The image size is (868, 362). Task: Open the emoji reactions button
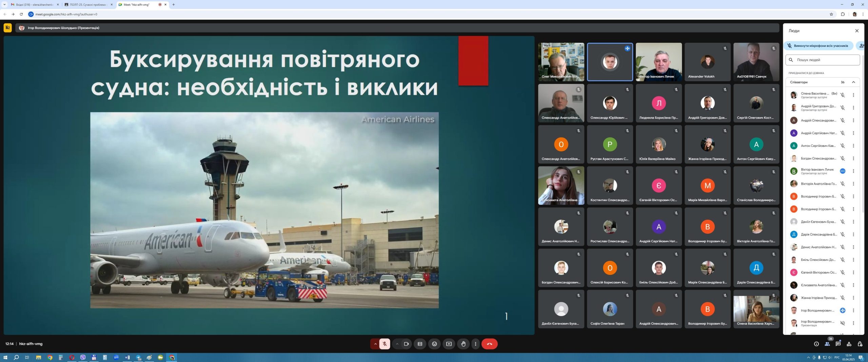434,344
